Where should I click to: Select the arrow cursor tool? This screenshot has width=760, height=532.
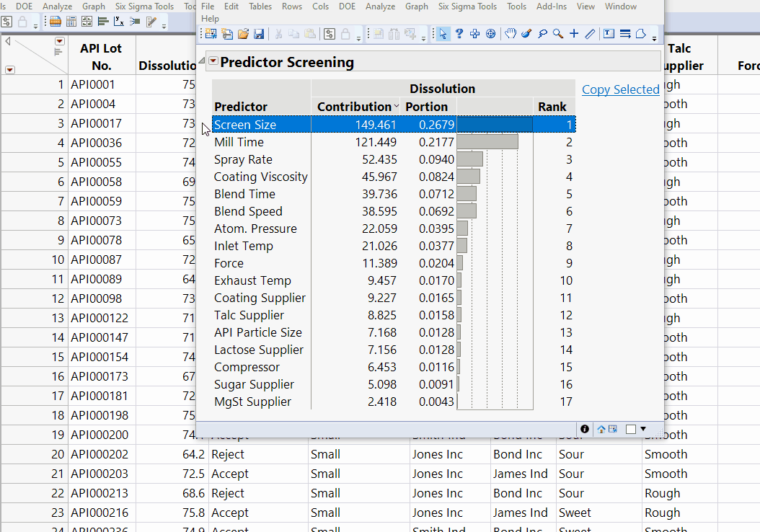click(443, 34)
